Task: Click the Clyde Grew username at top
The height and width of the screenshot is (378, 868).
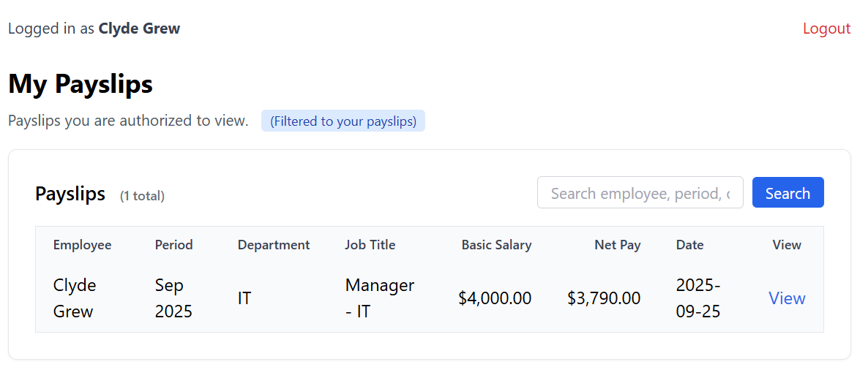Action: [139, 29]
